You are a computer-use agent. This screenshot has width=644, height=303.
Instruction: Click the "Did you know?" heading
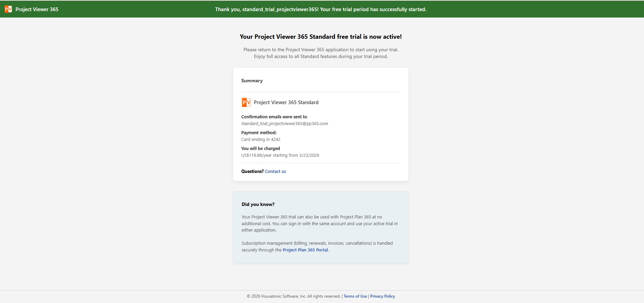[258, 205]
